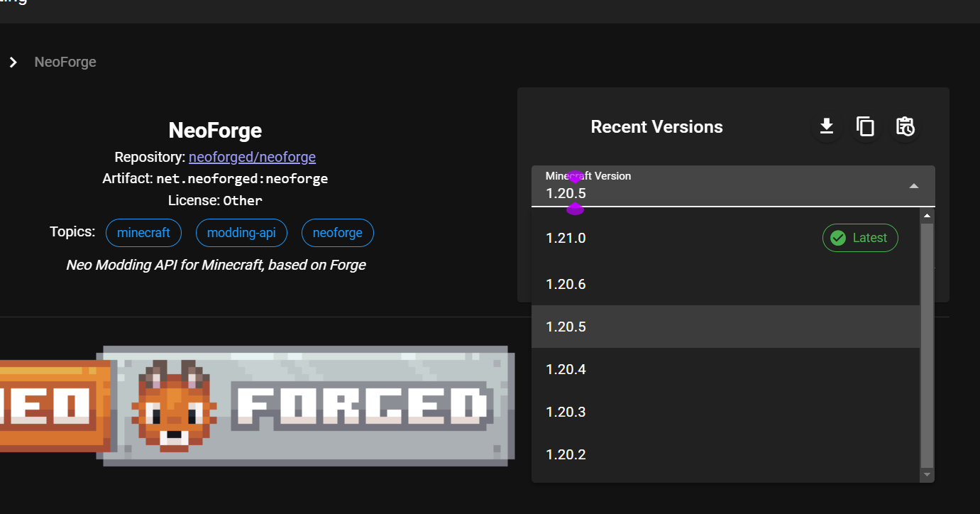The image size is (980, 514).
Task: Choose version 1.20.2 at list bottom
Action: [566, 454]
